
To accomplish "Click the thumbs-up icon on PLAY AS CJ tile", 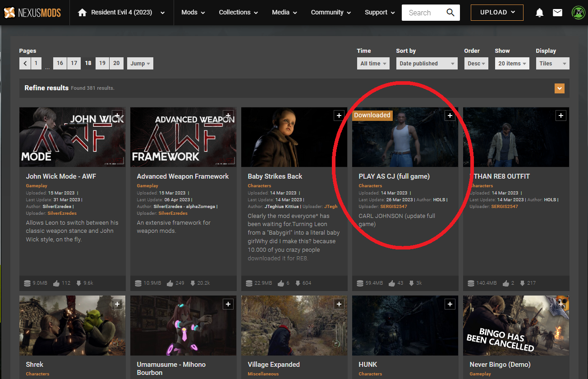I will point(392,283).
